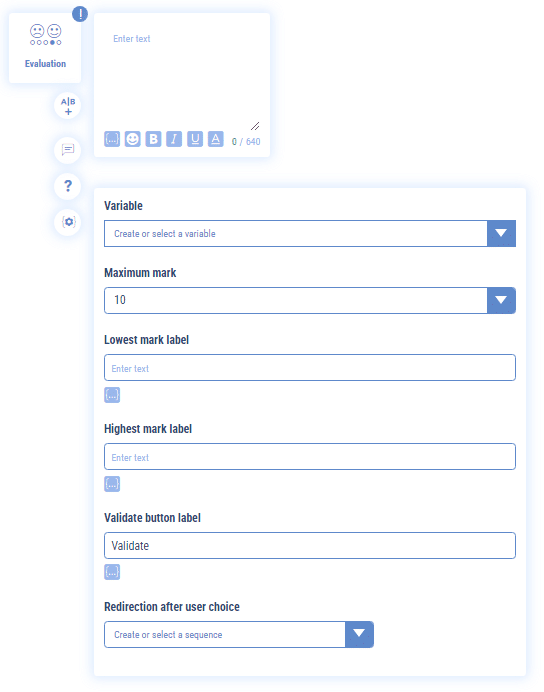Screen dimensions: 544x692
Task: Insert variable below Highest mark label
Action: tap(112, 484)
